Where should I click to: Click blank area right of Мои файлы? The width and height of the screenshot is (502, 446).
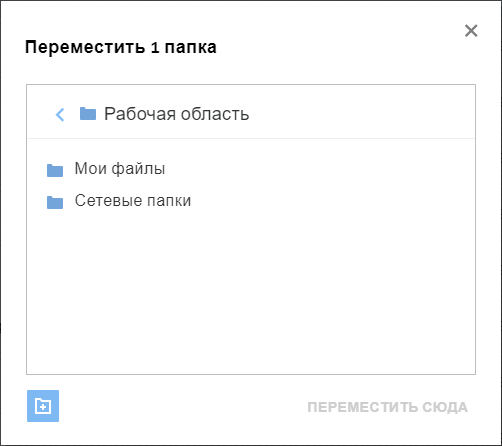tap(320, 169)
